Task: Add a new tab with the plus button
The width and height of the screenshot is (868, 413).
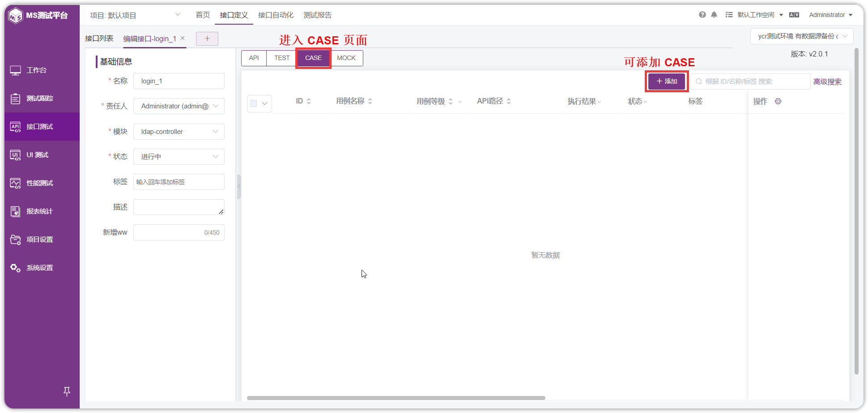Action: 207,39
